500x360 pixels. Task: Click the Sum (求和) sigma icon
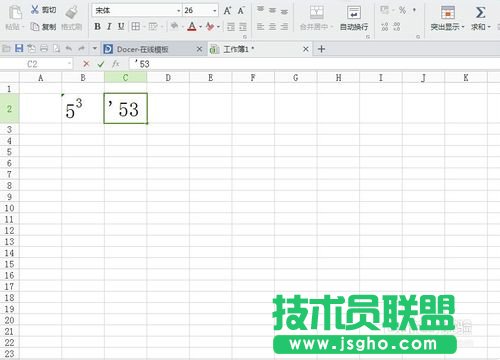coord(480,13)
